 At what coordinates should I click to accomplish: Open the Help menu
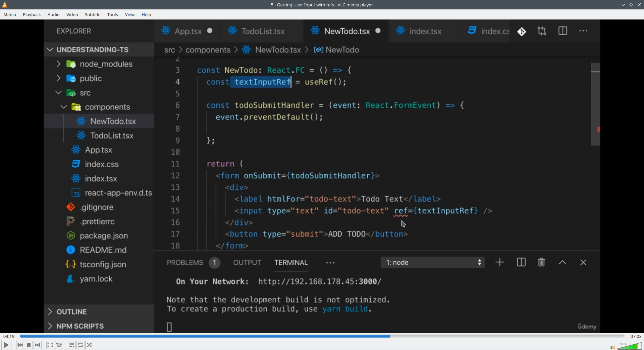146,14
